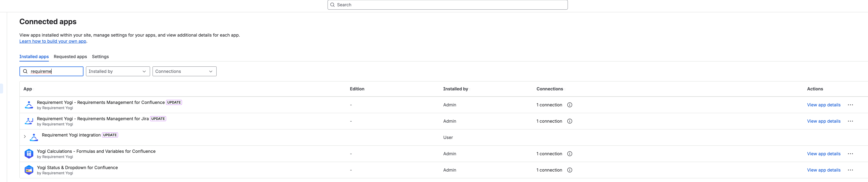
Task: Click the Yogi Status & Dropdown app icon
Action: (x=29, y=170)
